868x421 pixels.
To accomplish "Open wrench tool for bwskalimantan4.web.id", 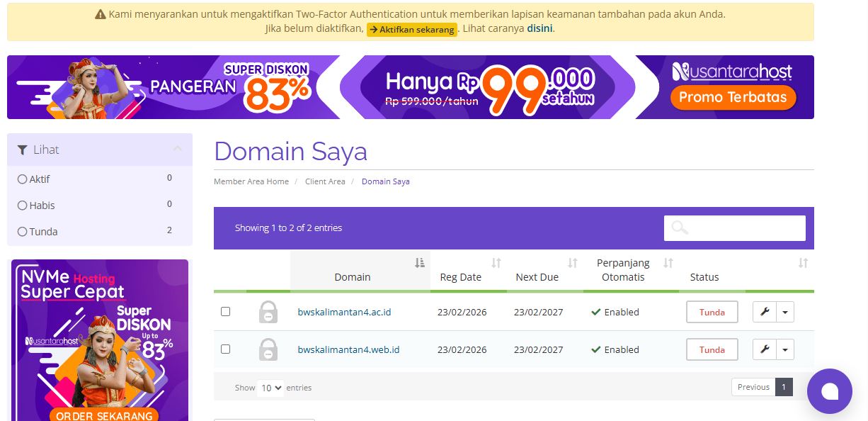I will (x=764, y=349).
